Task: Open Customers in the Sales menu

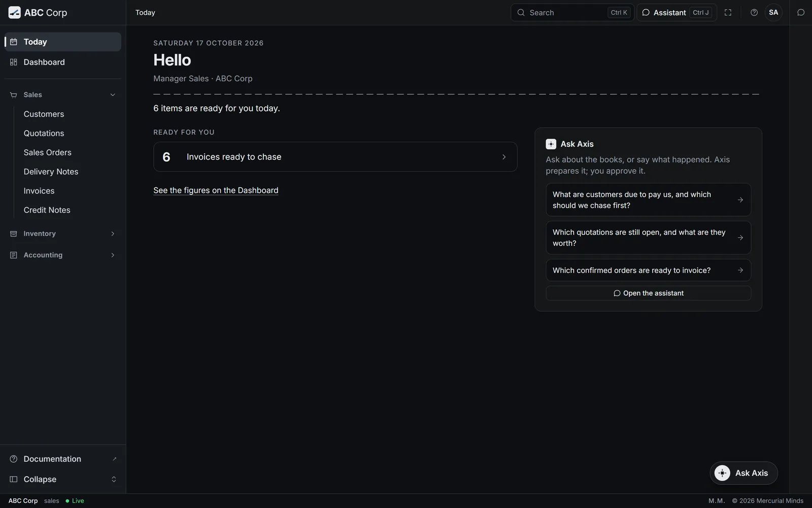Action: [x=44, y=114]
